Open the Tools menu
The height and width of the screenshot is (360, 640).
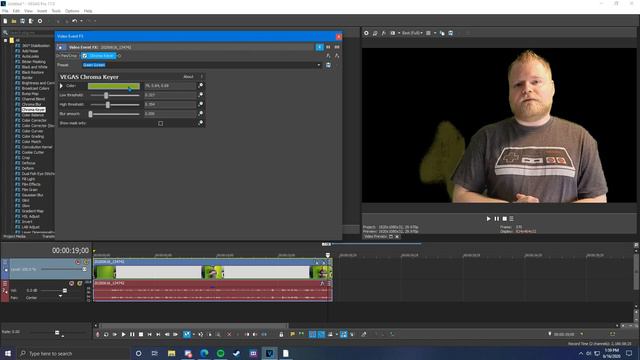(x=56, y=11)
